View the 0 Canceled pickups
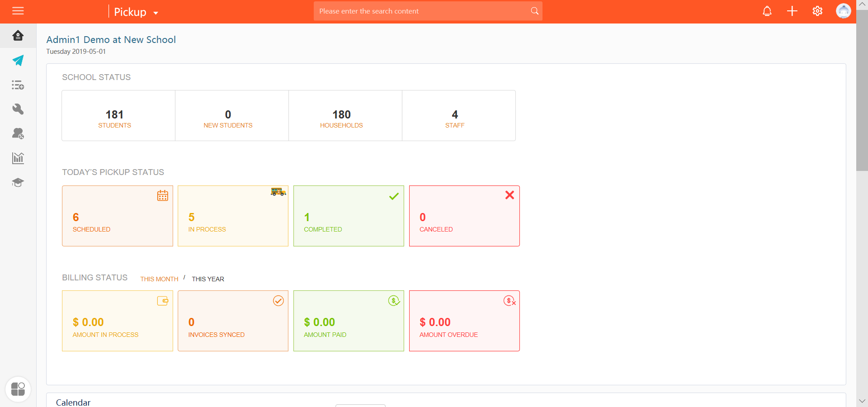The image size is (868, 407). [464, 216]
